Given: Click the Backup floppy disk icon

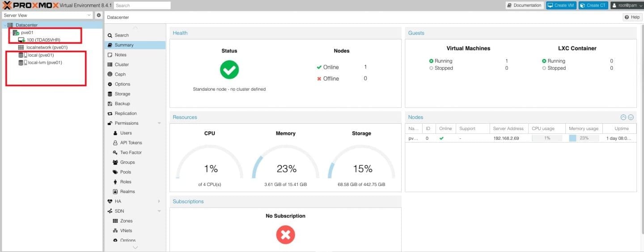Looking at the screenshot, I should tap(110, 104).
